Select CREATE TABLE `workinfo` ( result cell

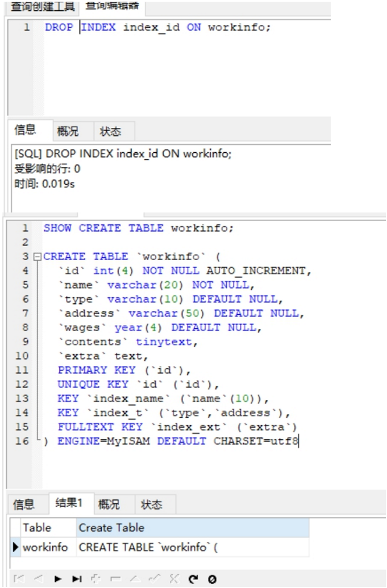[x=193, y=547]
